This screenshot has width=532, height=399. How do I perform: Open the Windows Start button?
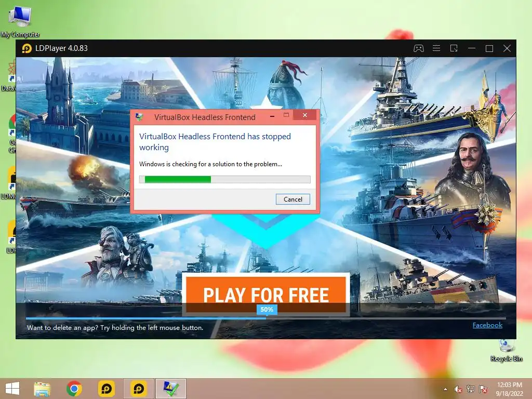(x=12, y=389)
